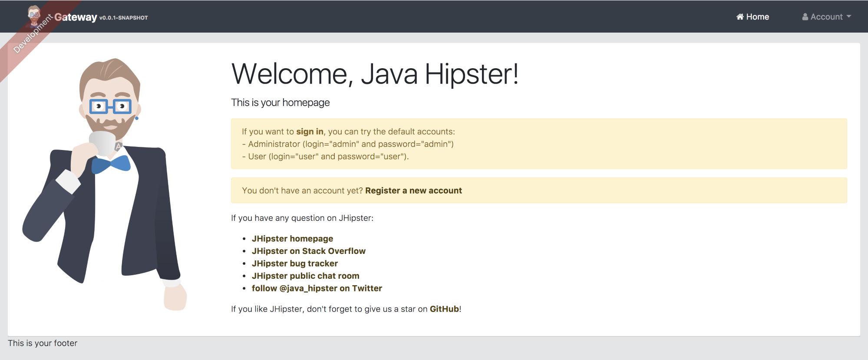This screenshot has width=868, height=360.
Task: Click the JHipster logo avatar in navbar
Action: coord(34,16)
